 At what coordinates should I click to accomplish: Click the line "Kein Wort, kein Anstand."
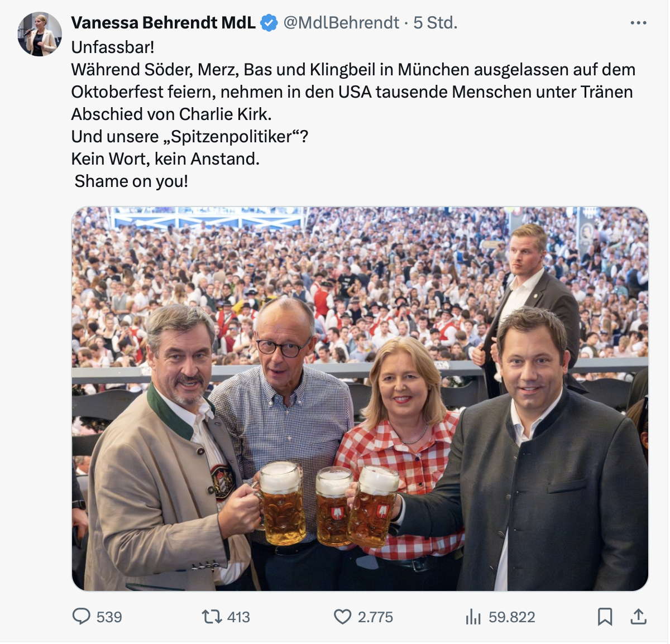pyautogui.click(x=165, y=159)
